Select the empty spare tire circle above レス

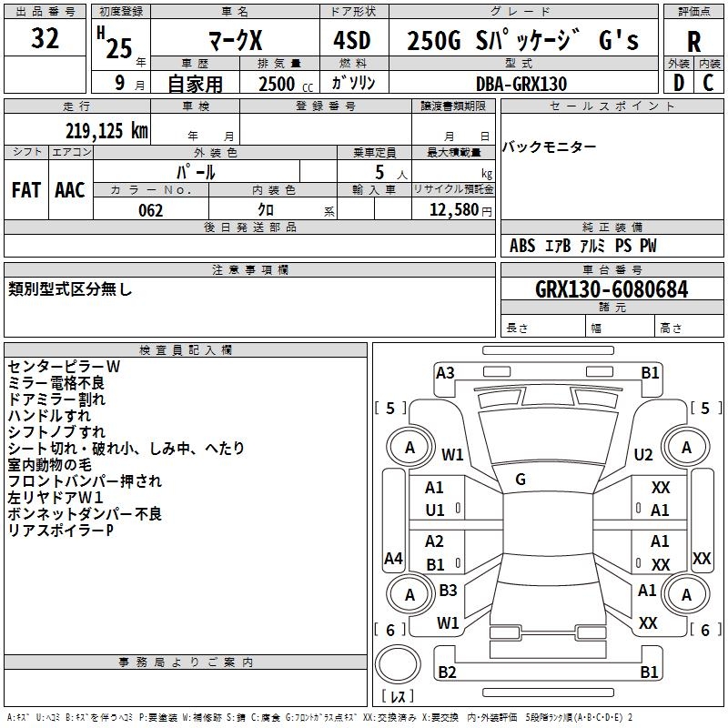399,666
